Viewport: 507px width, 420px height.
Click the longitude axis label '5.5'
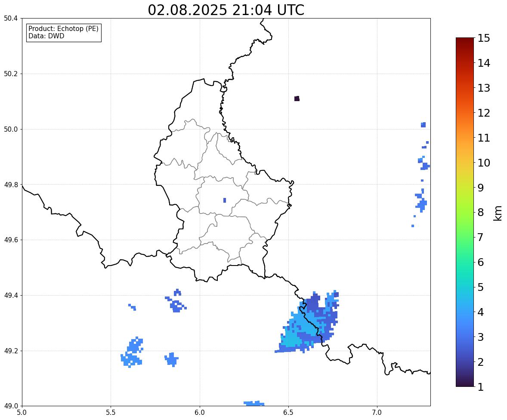coord(111,413)
